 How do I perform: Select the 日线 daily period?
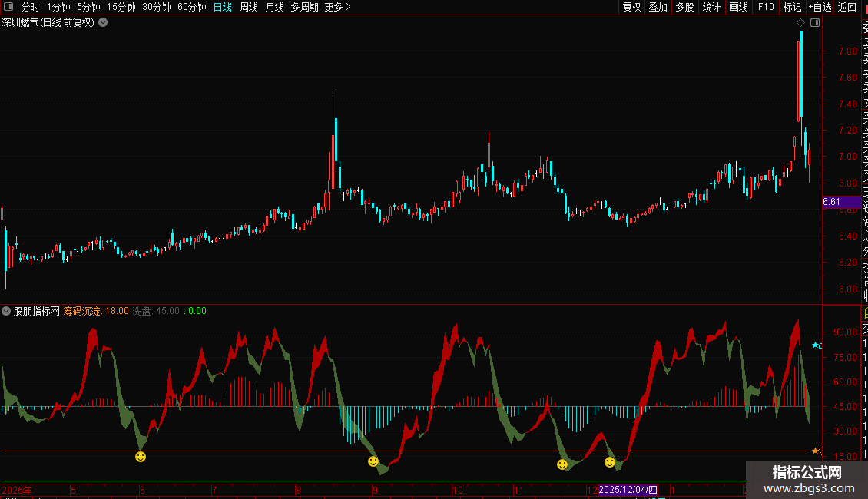223,7
